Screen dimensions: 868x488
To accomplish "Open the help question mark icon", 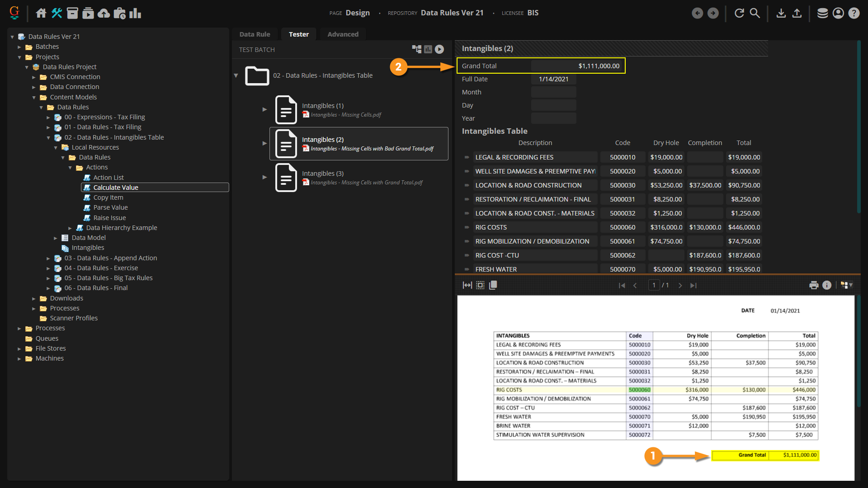I will point(854,13).
